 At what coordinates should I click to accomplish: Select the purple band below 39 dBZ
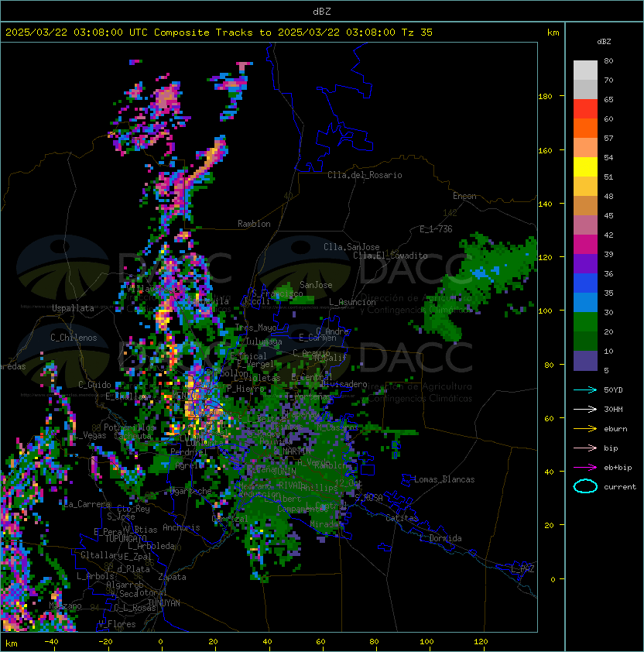point(585,263)
